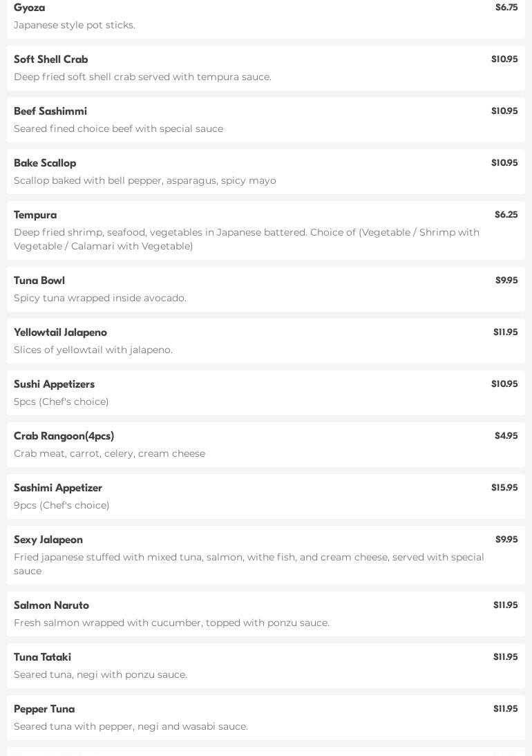Click the Salmon Naruto menu item

pos(51,605)
